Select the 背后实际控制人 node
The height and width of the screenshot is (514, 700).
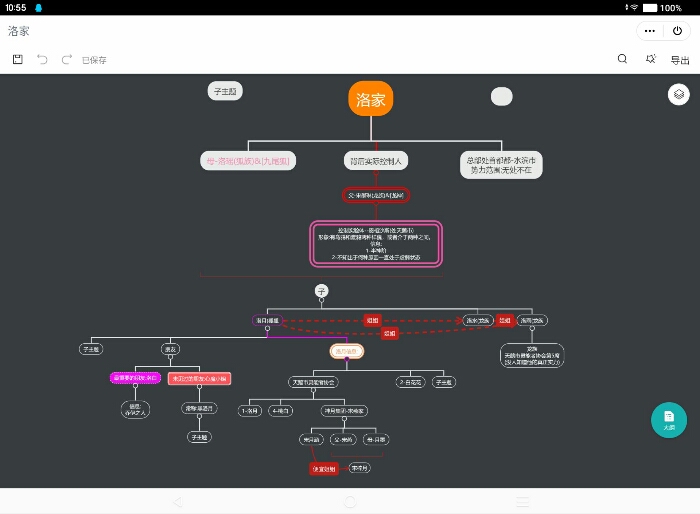pyautogui.click(x=376, y=160)
